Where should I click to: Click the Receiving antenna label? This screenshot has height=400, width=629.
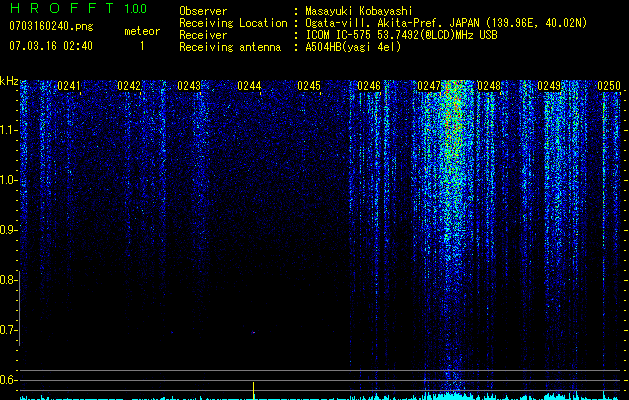[x=230, y=47]
